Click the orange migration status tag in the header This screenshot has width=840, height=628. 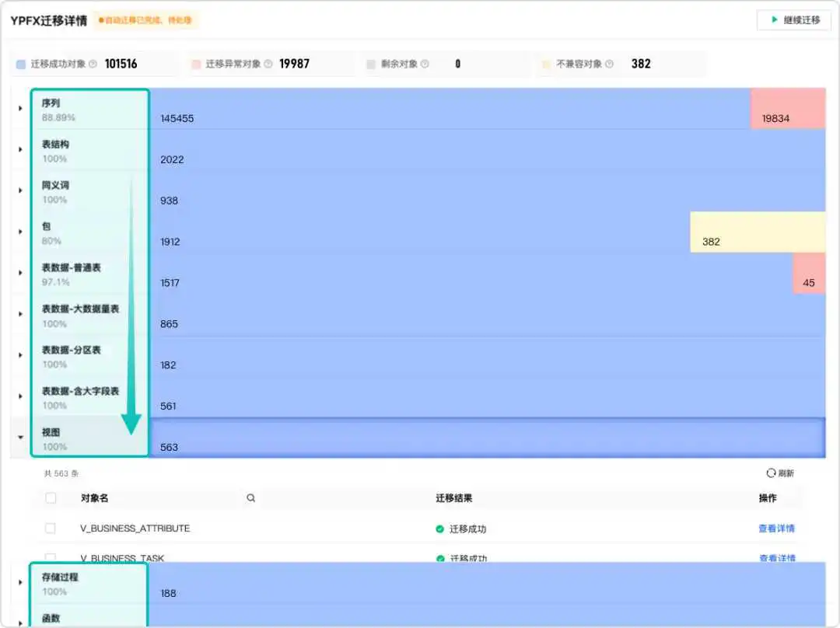pyautogui.click(x=145, y=20)
